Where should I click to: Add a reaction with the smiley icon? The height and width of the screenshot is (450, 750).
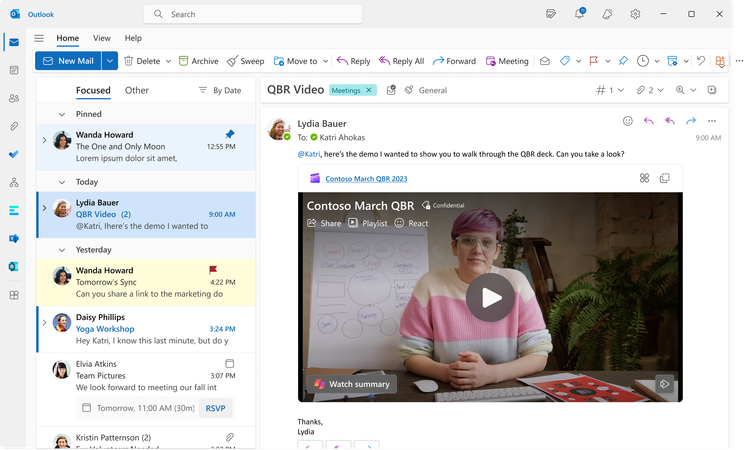click(x=628, y=121)
